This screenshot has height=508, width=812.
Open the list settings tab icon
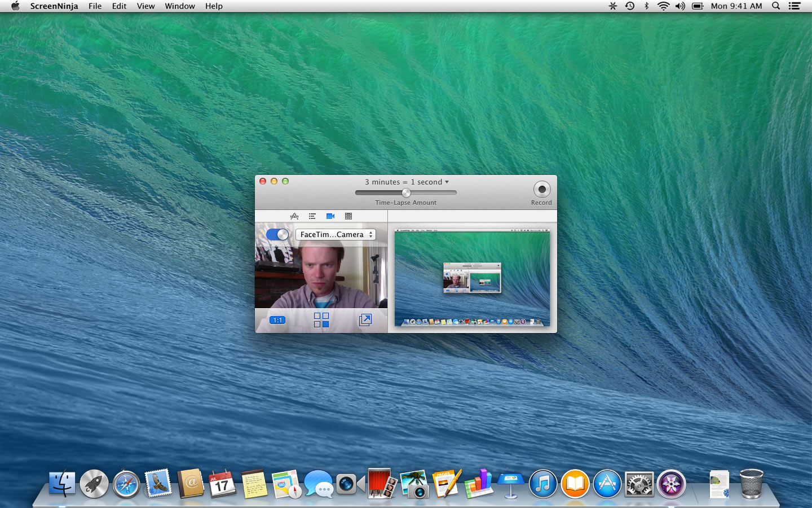click(312, 216)
